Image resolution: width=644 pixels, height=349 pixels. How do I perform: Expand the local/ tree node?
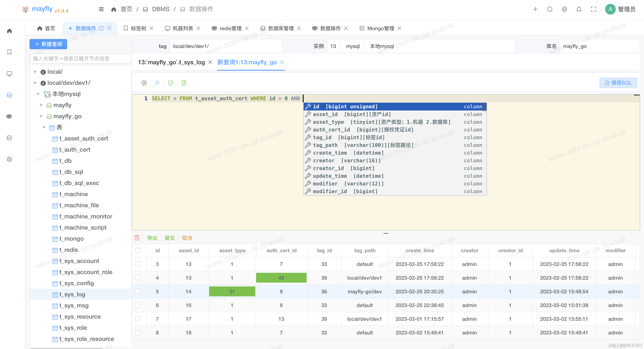coord(35,72)
